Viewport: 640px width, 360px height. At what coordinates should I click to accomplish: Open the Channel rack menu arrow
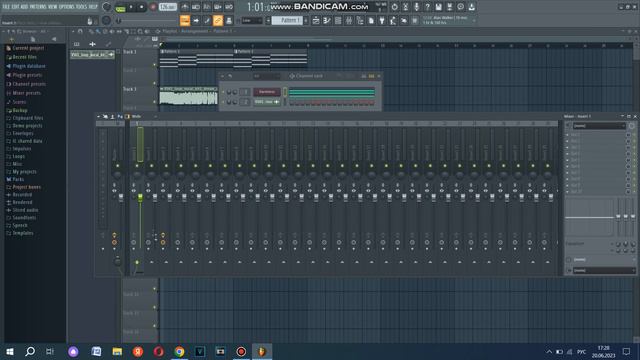[x=222, y=76]
